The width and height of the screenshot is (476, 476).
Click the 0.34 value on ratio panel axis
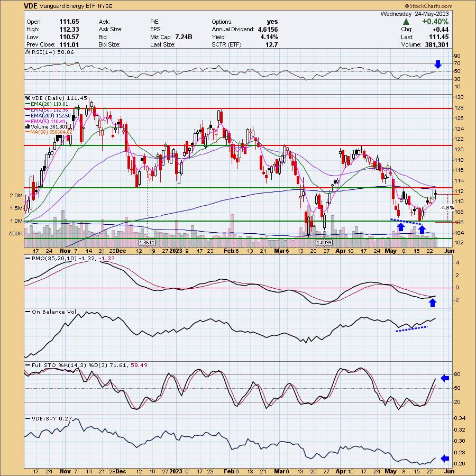pos(460,418)
